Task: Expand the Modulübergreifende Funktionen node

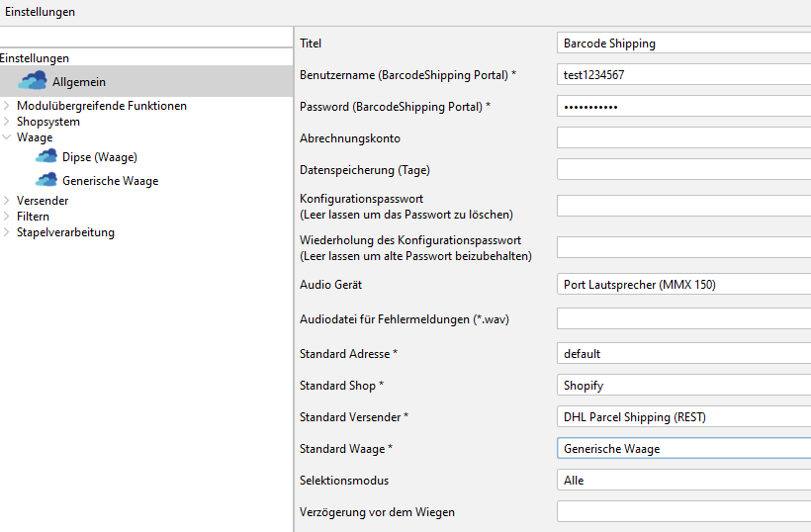Action: [7, 106]
